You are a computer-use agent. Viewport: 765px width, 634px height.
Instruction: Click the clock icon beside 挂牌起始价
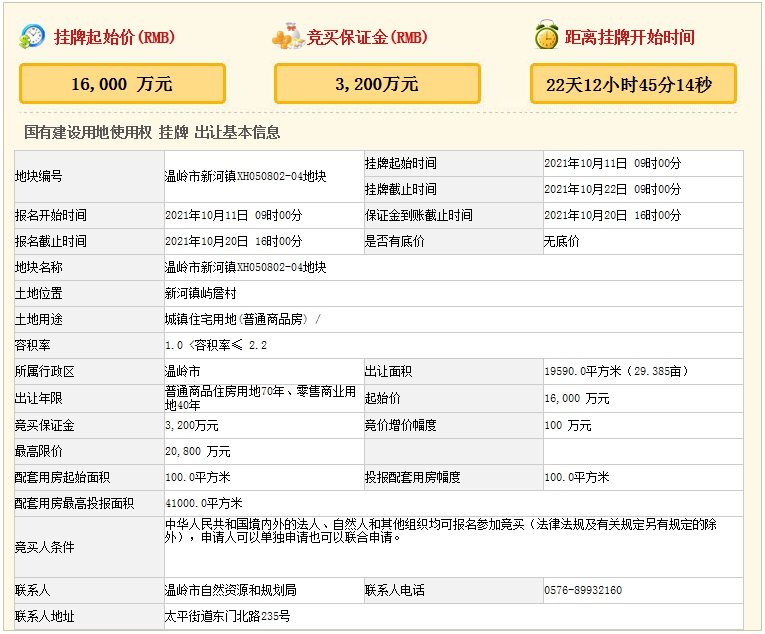[x=32, y=37]
